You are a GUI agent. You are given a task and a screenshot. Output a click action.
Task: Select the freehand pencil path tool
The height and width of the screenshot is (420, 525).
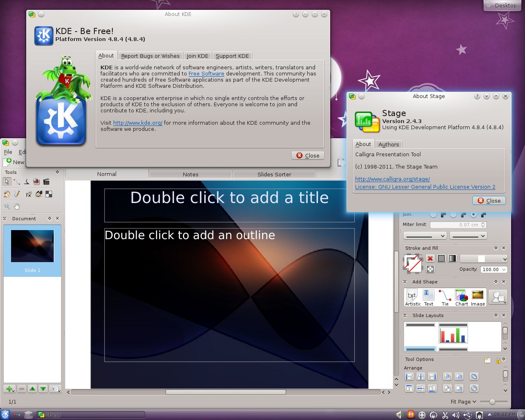coord(17,194)
